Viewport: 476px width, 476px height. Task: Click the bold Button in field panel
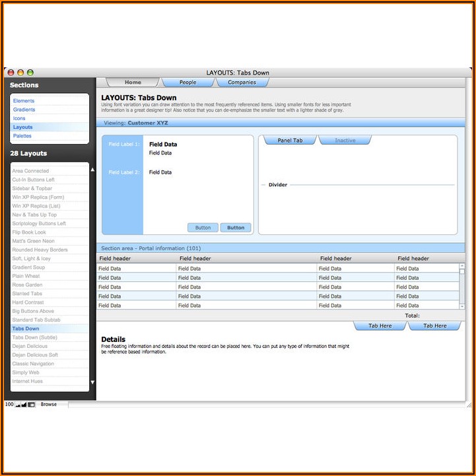tap(236, 228)
